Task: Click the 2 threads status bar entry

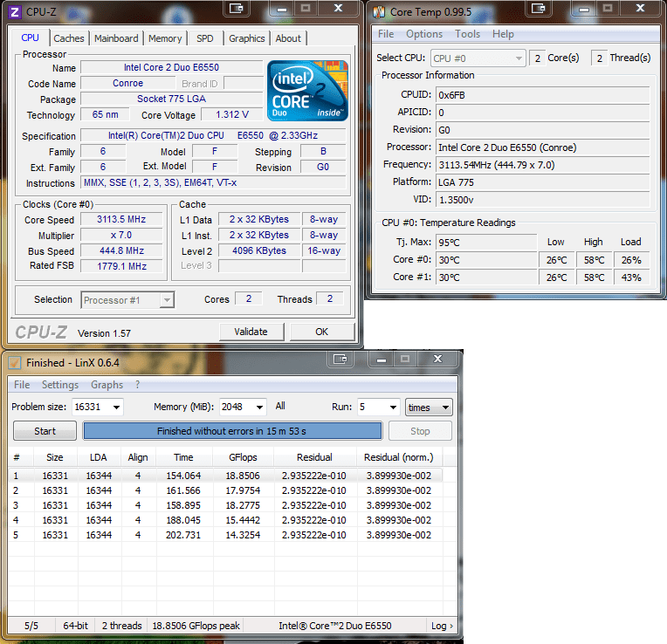Action: click(121, 626)
